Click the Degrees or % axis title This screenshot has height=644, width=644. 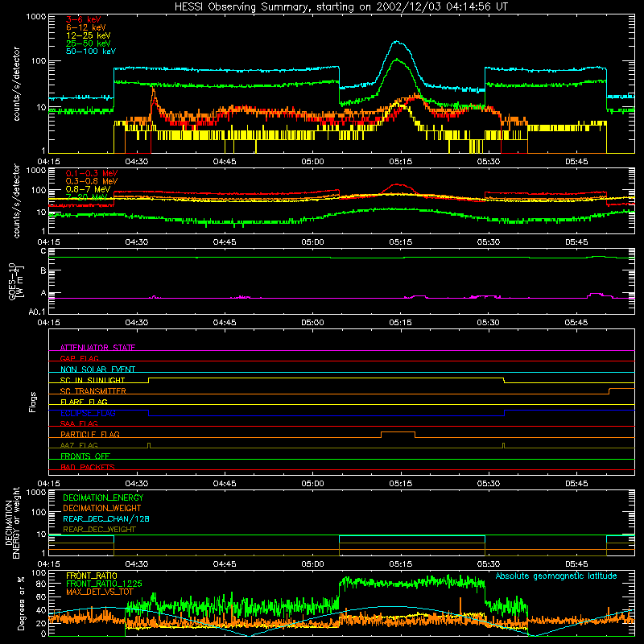pos(22,603)
